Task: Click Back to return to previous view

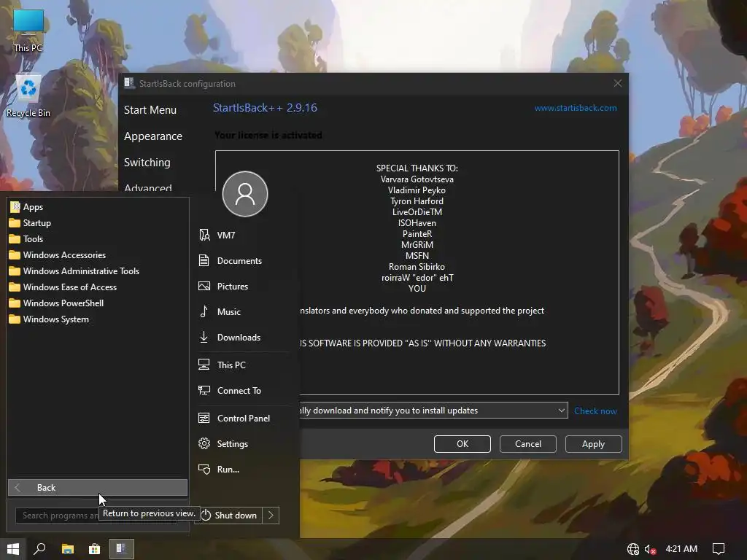Action: [x=98, y=488]
